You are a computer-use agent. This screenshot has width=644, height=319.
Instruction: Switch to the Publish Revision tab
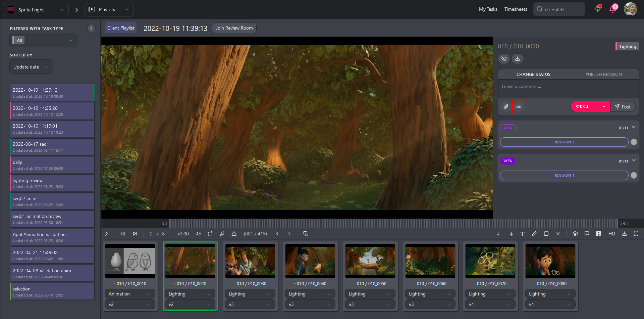pyautogui.click(x=604, y=75)
